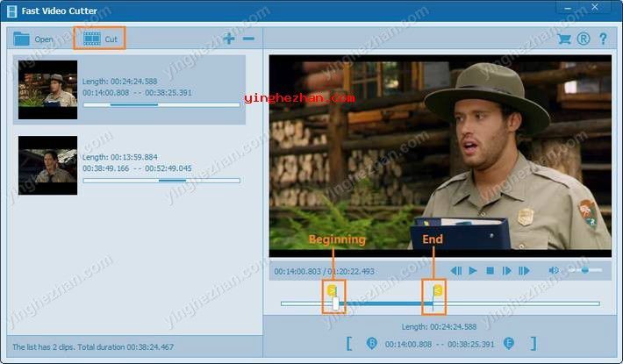Click the yellow End marker on timeline
Viewport: 623px width, 364px height.
(436, 289)
